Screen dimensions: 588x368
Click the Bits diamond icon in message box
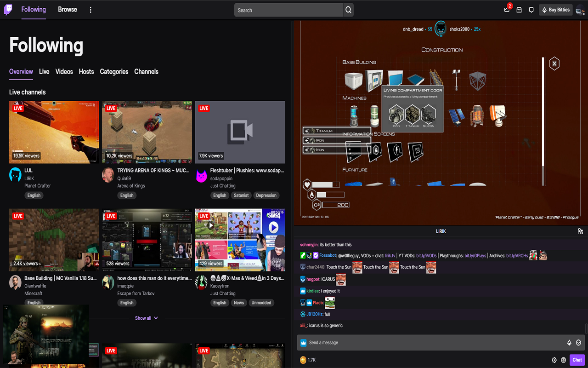(569, 343)
